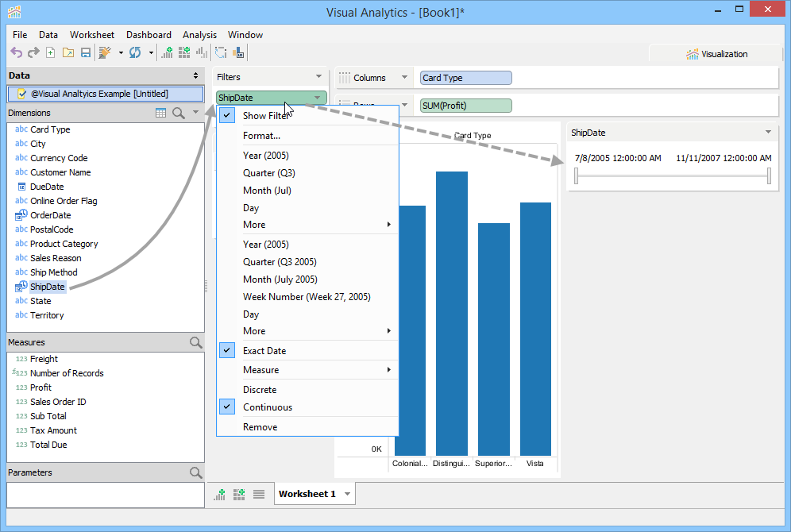
Task: Select the Visualization tab
Action: tap(716, 54)
